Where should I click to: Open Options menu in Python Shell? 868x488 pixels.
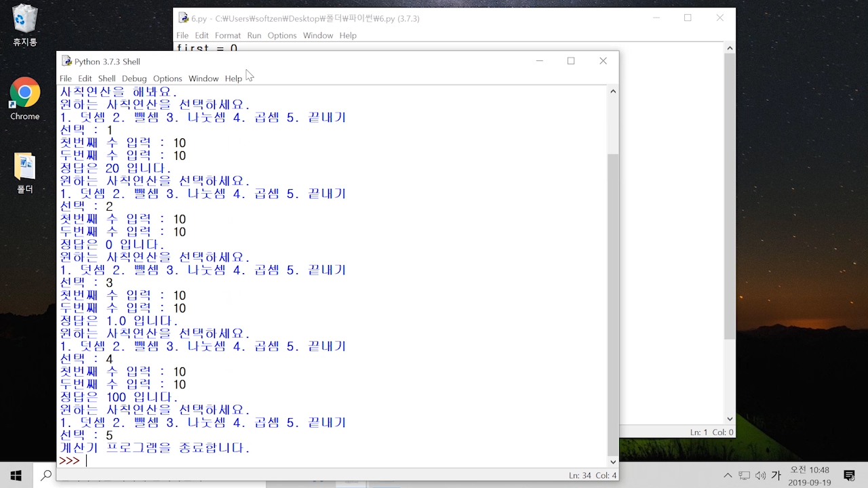coord(167,79)
